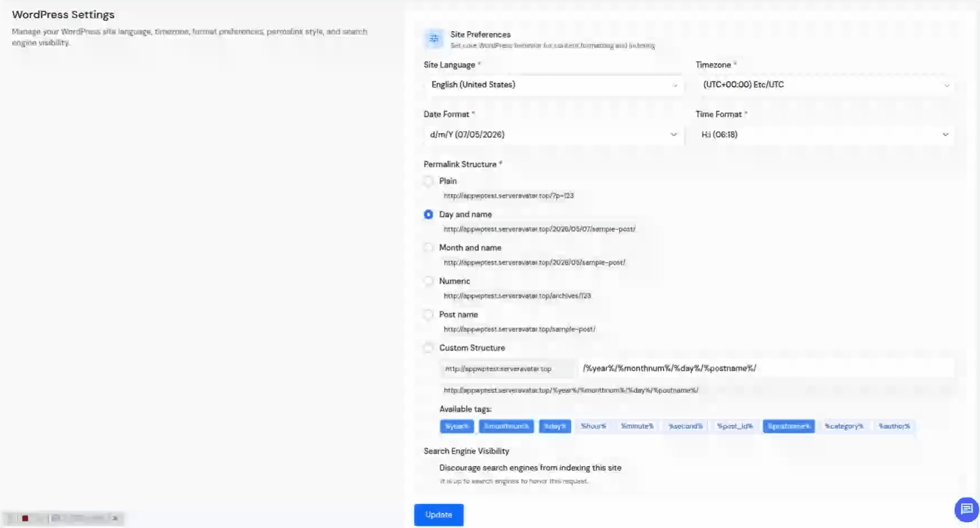Close the recording toolbar with its X
The height and width of the screenshot is (528, 980).
coord(115,518)
